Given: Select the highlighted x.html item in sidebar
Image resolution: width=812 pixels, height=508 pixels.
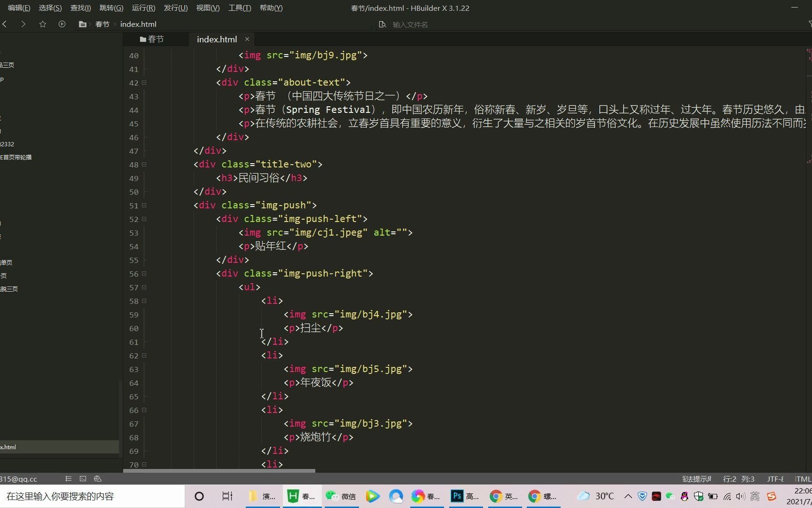Looking at the screenshot, I should point(59,447).
